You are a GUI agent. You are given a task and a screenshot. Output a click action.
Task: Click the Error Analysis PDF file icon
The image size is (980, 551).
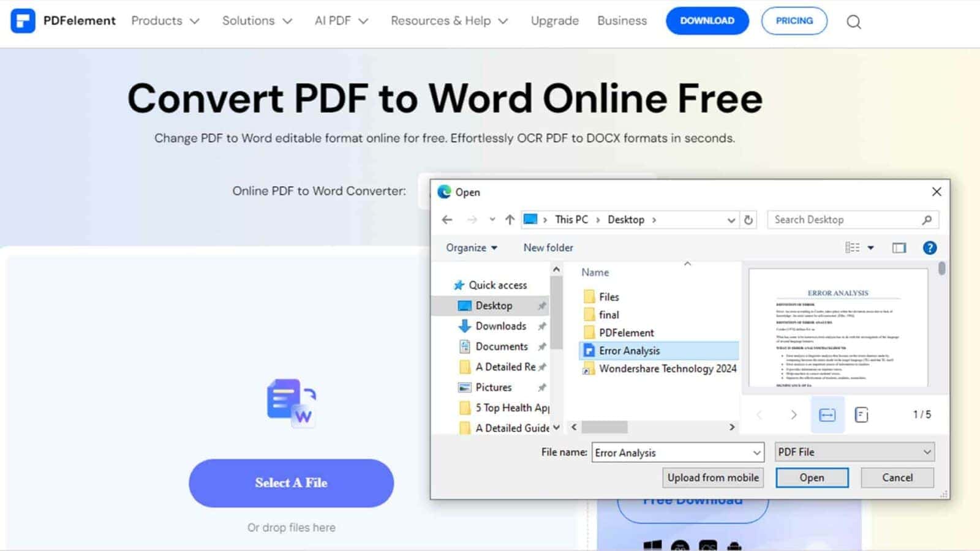(589, 351)
